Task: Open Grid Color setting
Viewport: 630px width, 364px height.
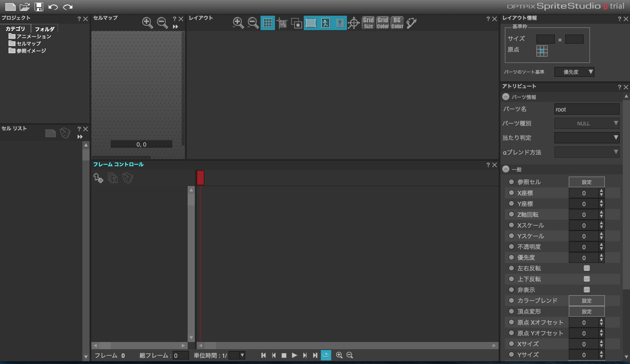Action: [383, 23]
